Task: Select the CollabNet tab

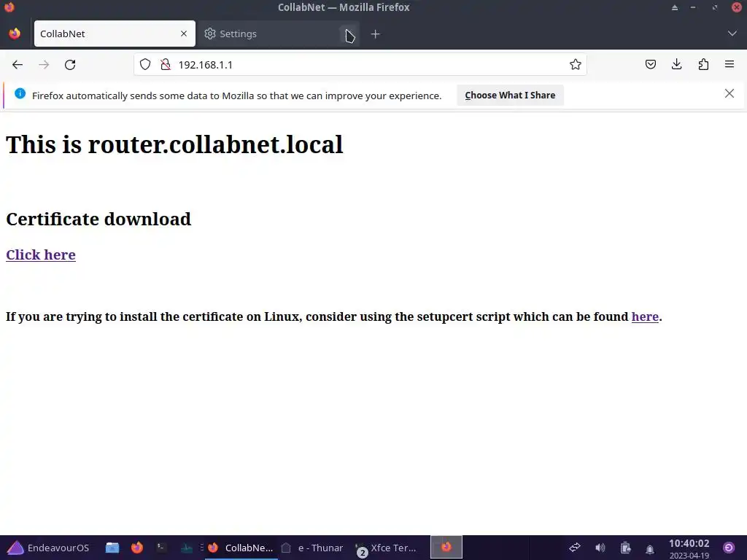Action: tap(115, 34)
